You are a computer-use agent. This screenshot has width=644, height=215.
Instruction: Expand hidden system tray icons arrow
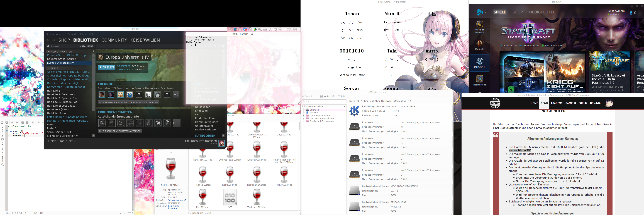pyautogui.click(x=284, y=30)
